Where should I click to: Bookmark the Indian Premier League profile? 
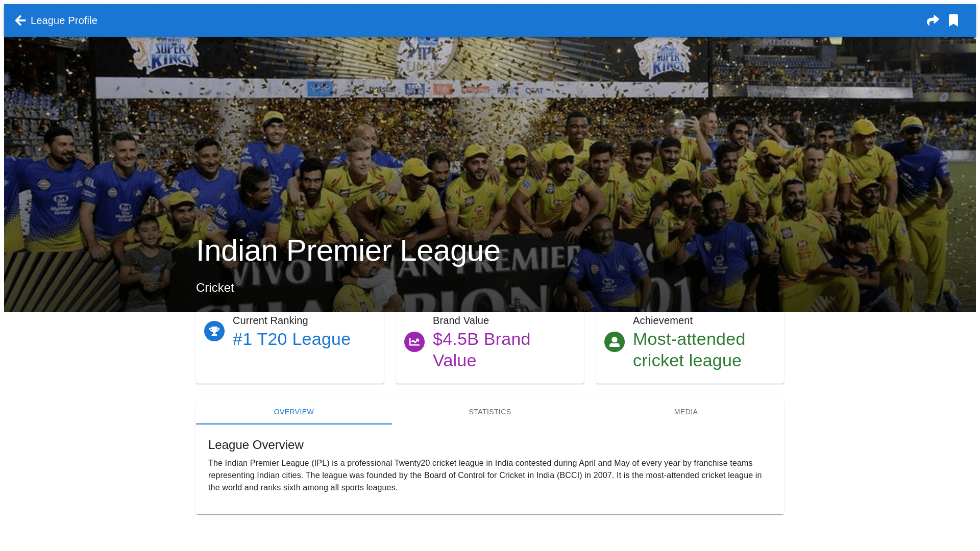(953, 20)
